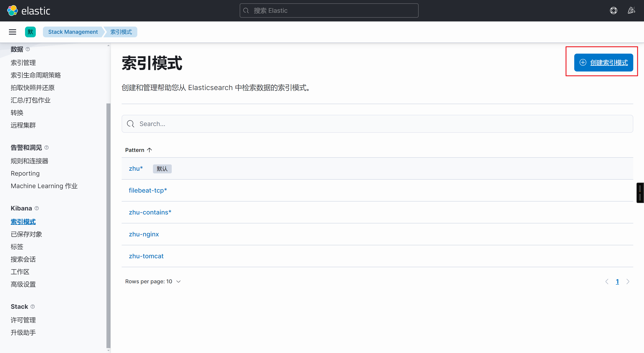
Task: Click page number 1
Action: pos(617,282)
